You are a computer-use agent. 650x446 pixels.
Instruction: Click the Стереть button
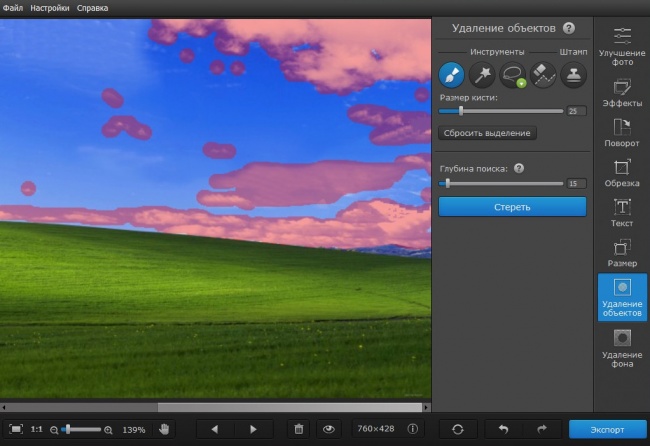(512, 207)
